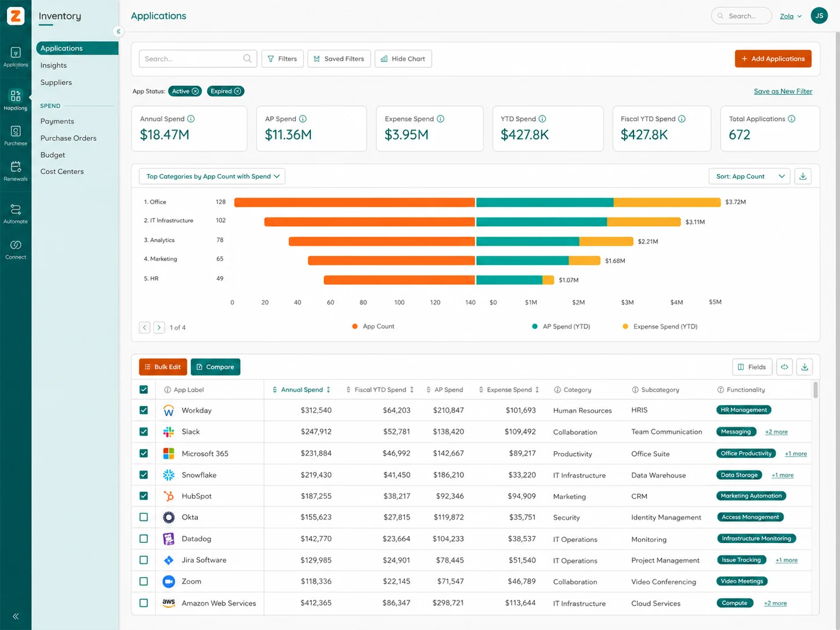Toggle the select-all header checkbox

tap(144, 390)
